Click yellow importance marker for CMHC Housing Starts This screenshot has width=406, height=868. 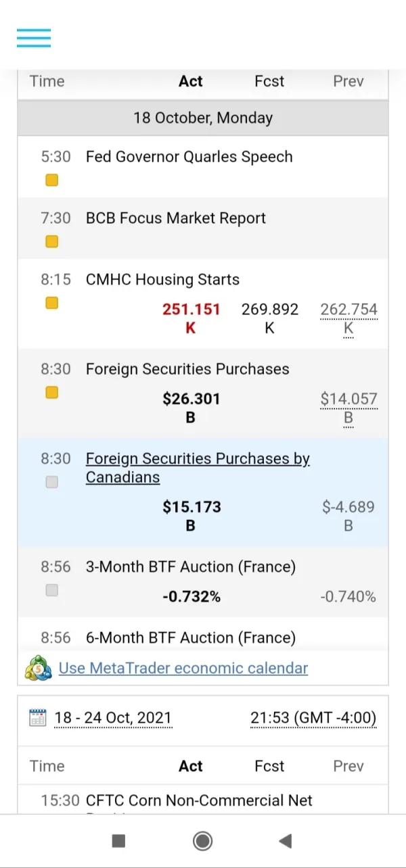point(51,303)
